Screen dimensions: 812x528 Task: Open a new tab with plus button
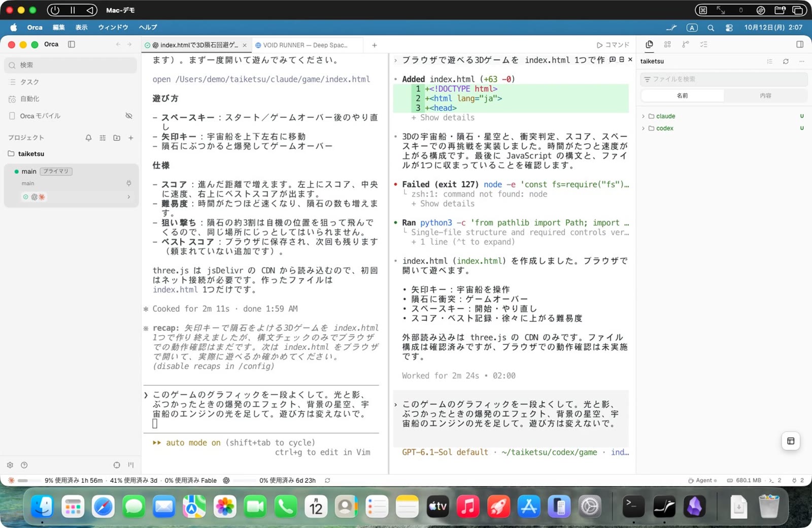click(x=375, y=45)
